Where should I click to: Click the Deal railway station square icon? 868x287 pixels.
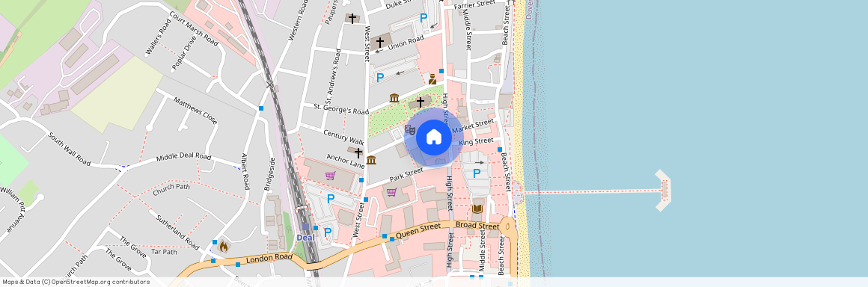click(305, 226)
